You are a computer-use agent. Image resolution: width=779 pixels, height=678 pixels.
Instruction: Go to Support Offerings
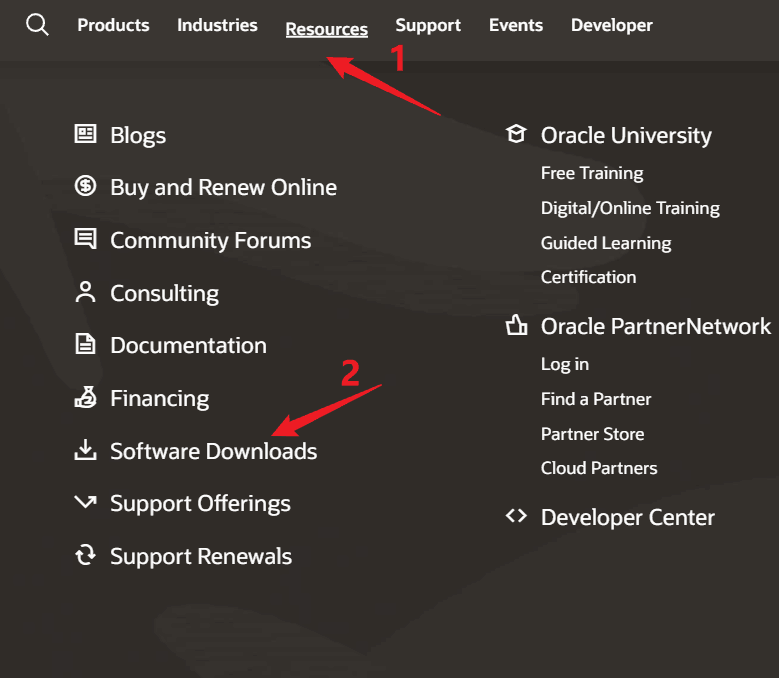(x=200, y=503)
